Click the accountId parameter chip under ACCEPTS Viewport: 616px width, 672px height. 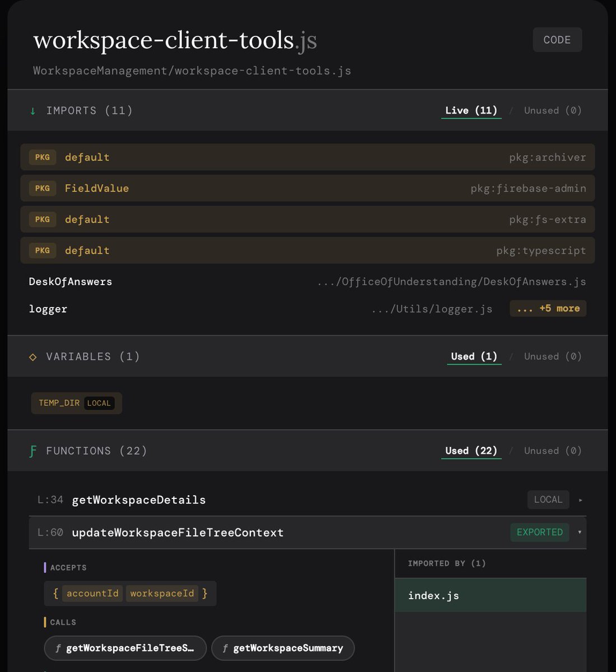coord(92,593)
